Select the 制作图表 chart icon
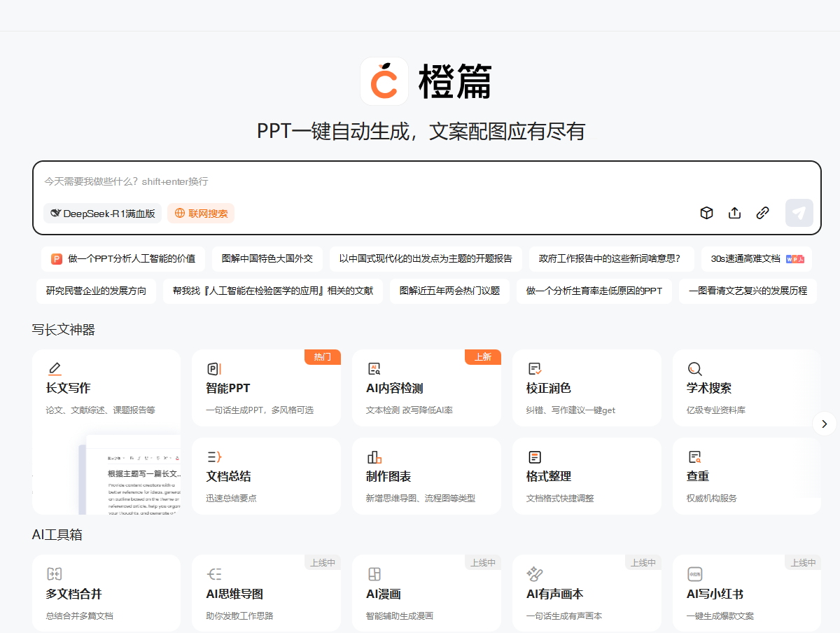The height and width of the screenshot is (633, 840). point(374,457)
